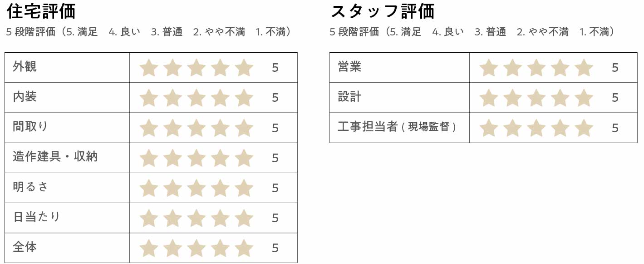The image size is (644, 264).
Task: Click the fifth star in the 内装 row
Action: [244, 98]
